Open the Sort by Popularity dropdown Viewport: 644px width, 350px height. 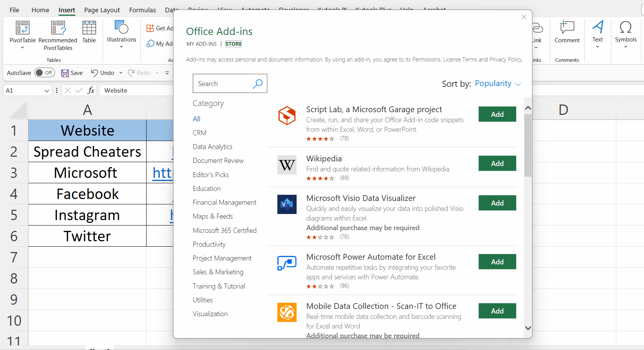point(498,83)
